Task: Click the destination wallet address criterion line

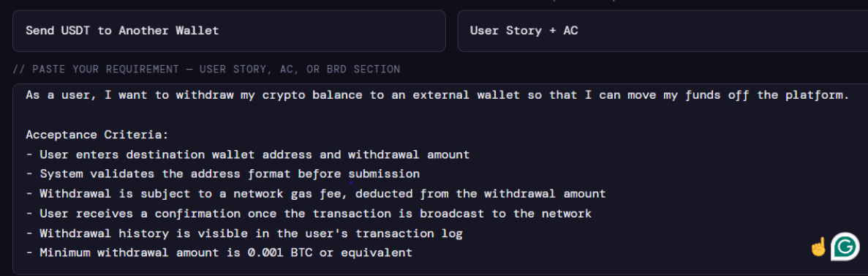Action: 247,154
